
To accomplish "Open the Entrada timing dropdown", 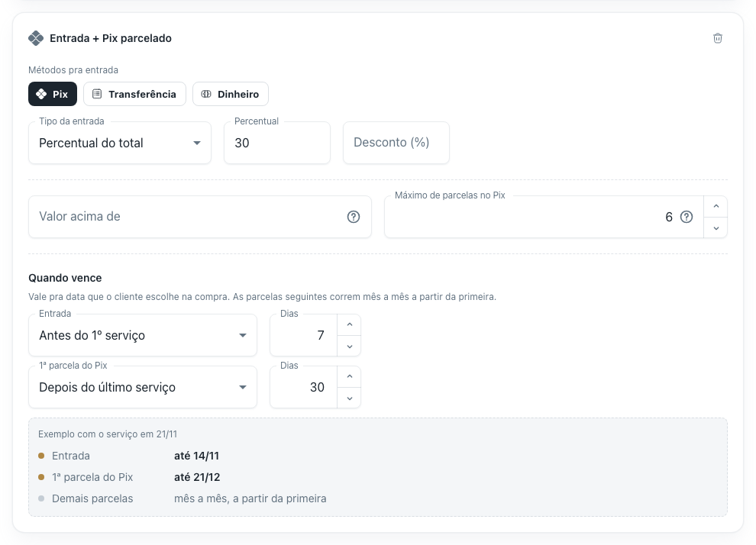I will pyautogui.click(x=143, y=335).
